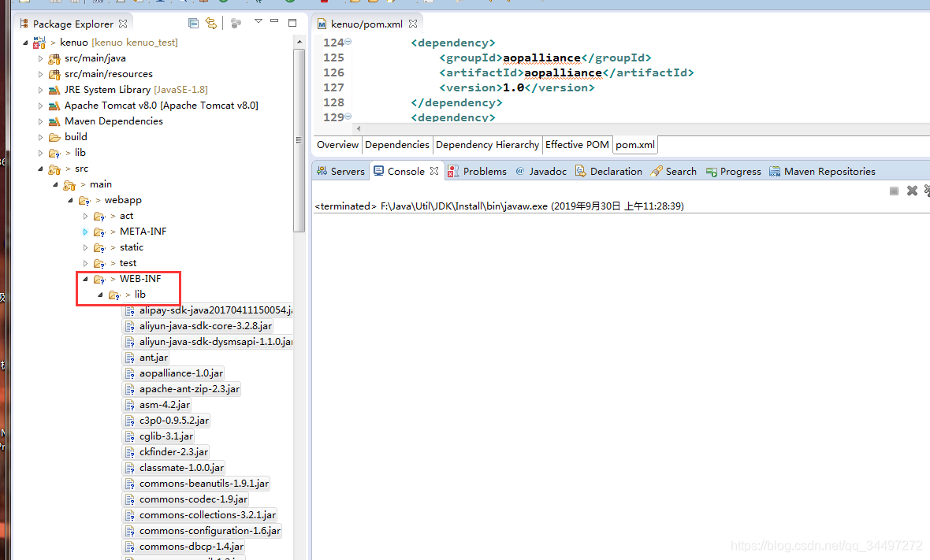Collapse All in Package Explorer toolbar
This screenshot has height=560, width=930.
[x=193, y=23]
